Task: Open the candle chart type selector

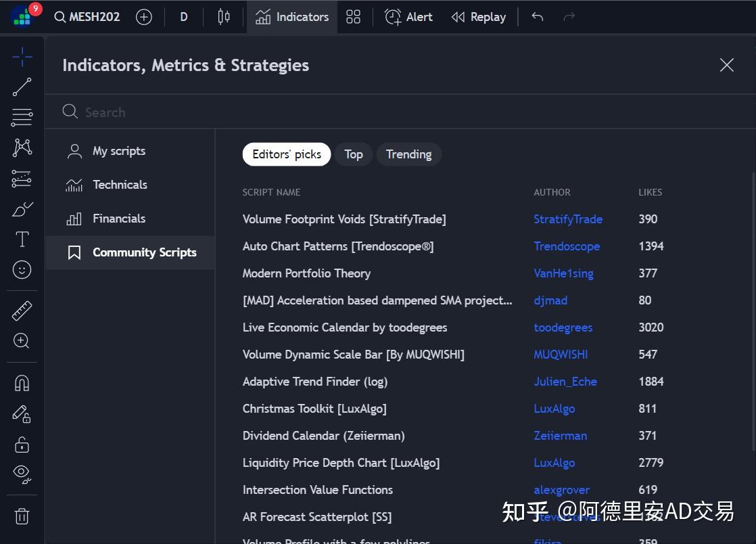Action: 223,16
